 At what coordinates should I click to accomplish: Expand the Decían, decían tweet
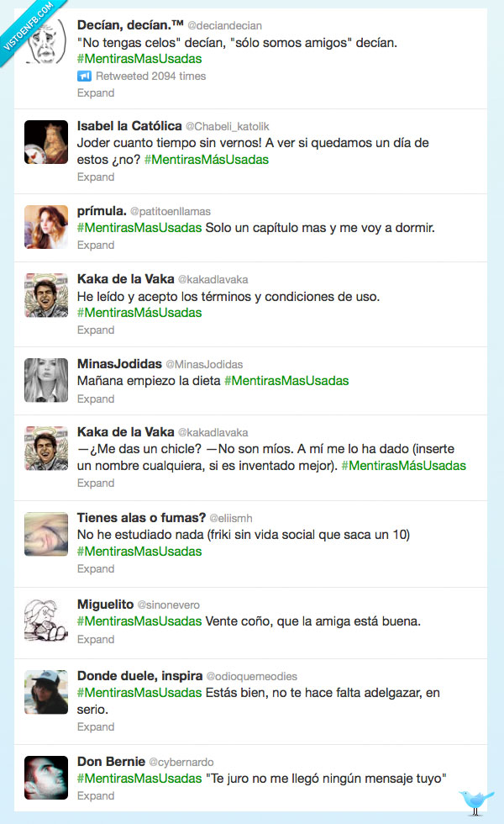(x=96, y=93)
